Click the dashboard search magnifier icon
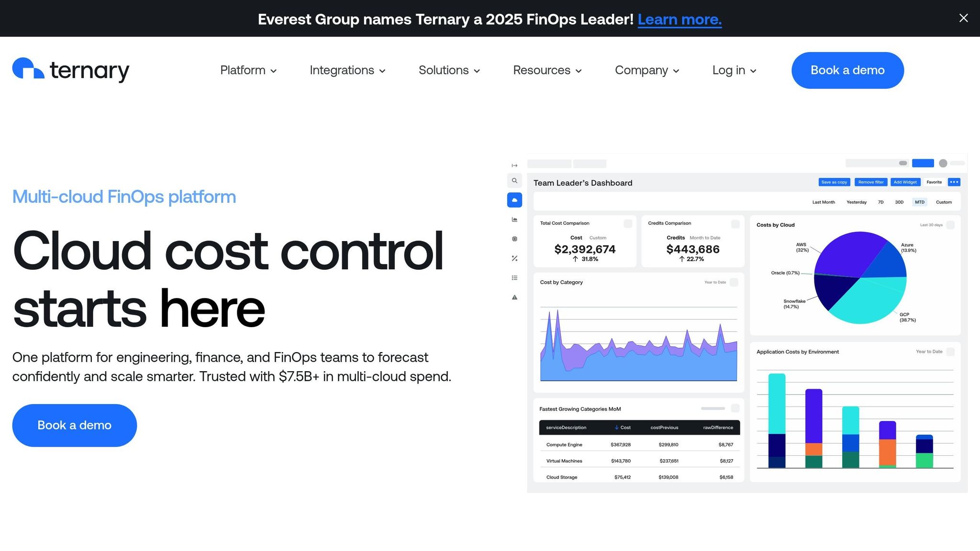Image resolution: width=980 pixels, height=551 pixels. click(x=514, y=181)
